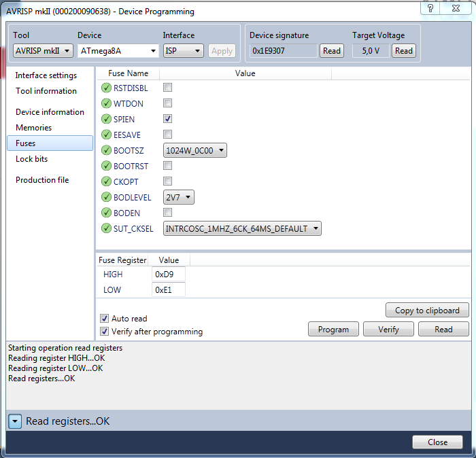476x458 pixels.
Task: Click the SUT_CKSEL fuse name label
Action: 133,229
